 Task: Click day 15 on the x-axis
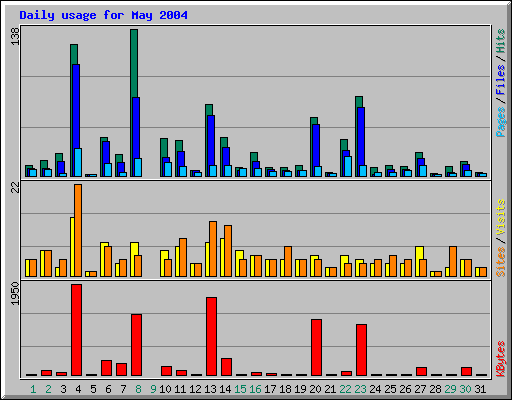[240, 389]
